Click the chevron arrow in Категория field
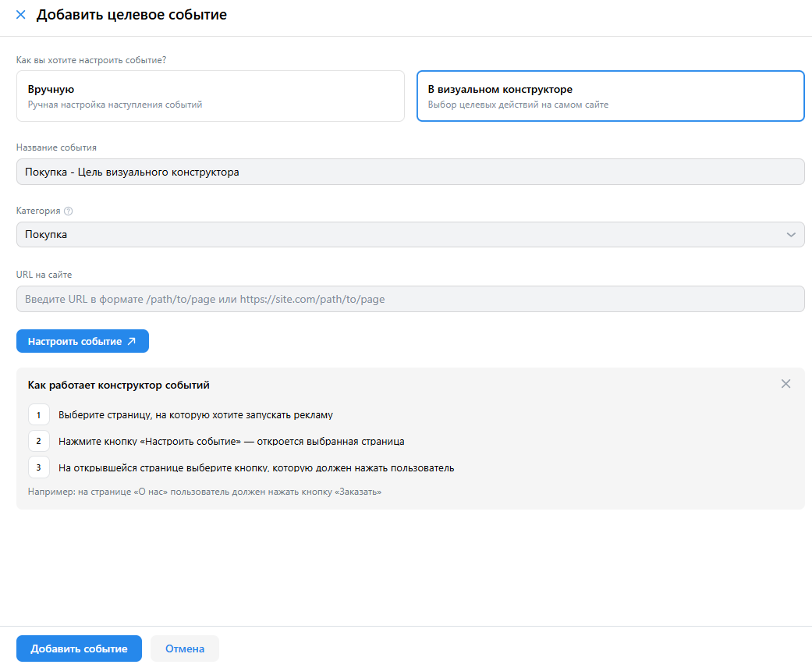812x668 pixels. click(791, 235)
